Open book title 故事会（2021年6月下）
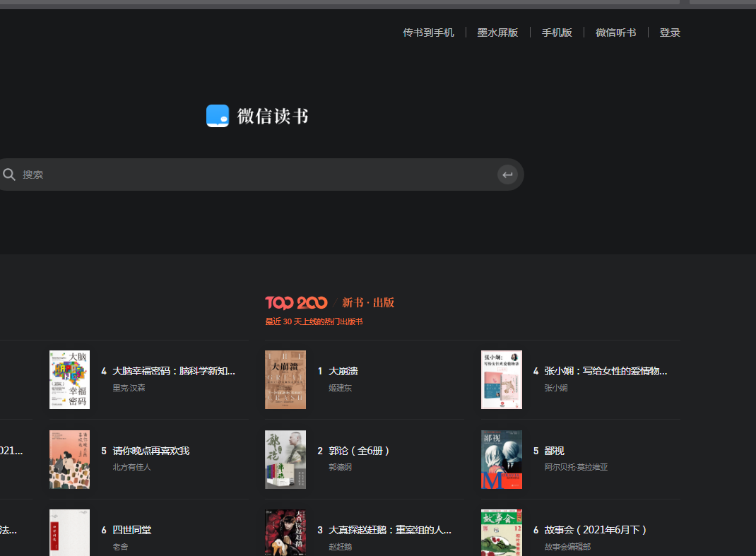The image size is (756, 556). click(x=596, y=529)
